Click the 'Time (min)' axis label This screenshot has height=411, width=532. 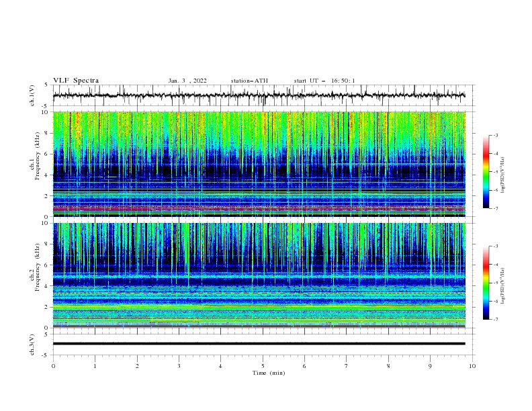coord(269,373)
